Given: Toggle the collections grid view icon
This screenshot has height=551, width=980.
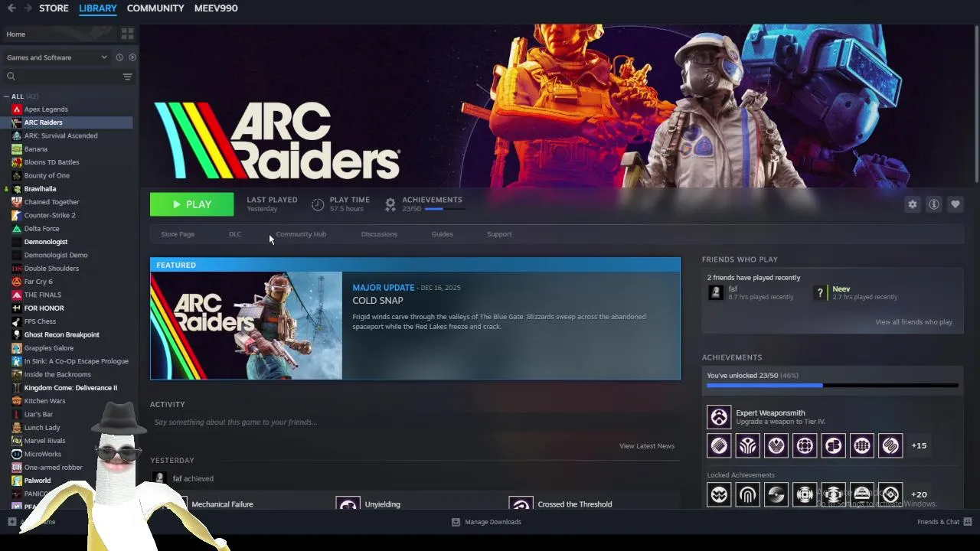Looking at the screenshot, I should [x=127, y=34].
